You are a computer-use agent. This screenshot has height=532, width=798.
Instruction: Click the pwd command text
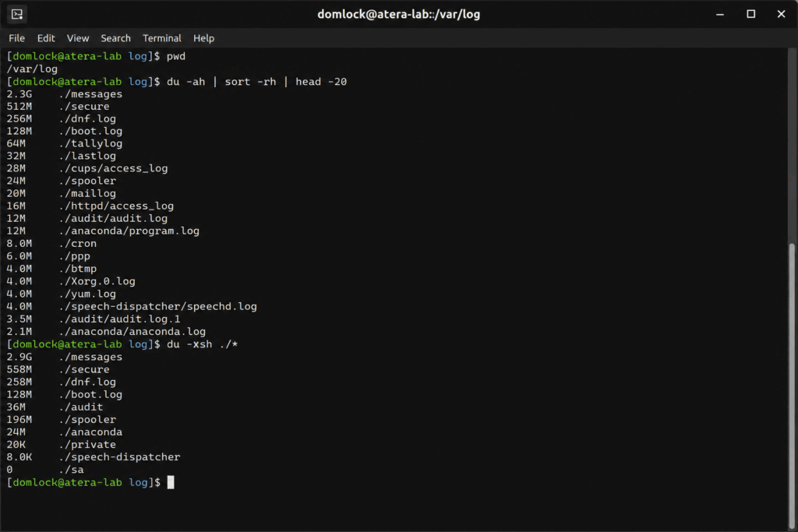(176, 56)
